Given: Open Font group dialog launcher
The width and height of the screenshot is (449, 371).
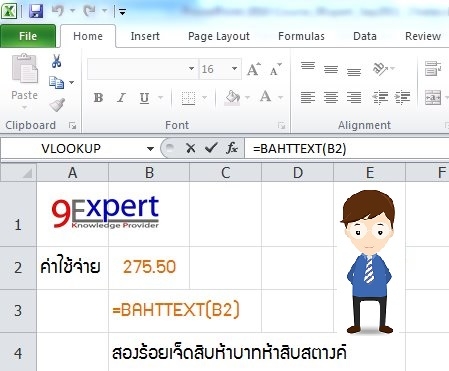Looking at the screenshot, I should pos(282,125).
